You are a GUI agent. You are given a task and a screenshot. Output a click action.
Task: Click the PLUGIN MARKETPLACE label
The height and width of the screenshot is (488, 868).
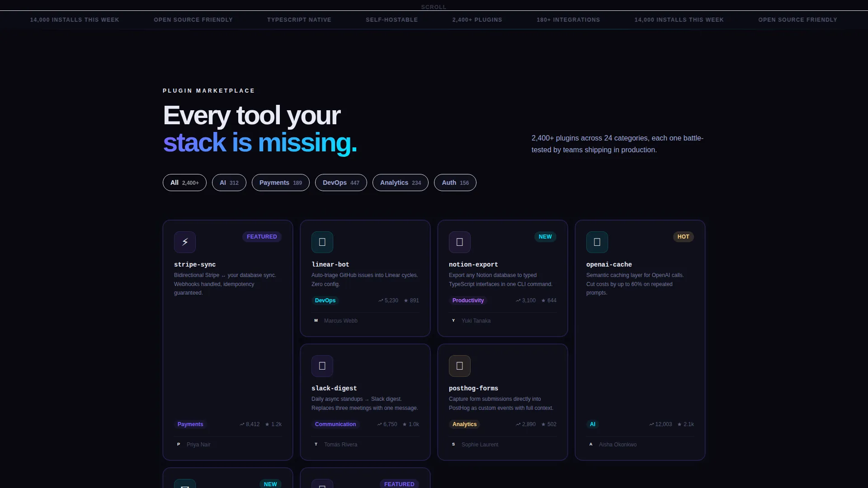point(209,91)
